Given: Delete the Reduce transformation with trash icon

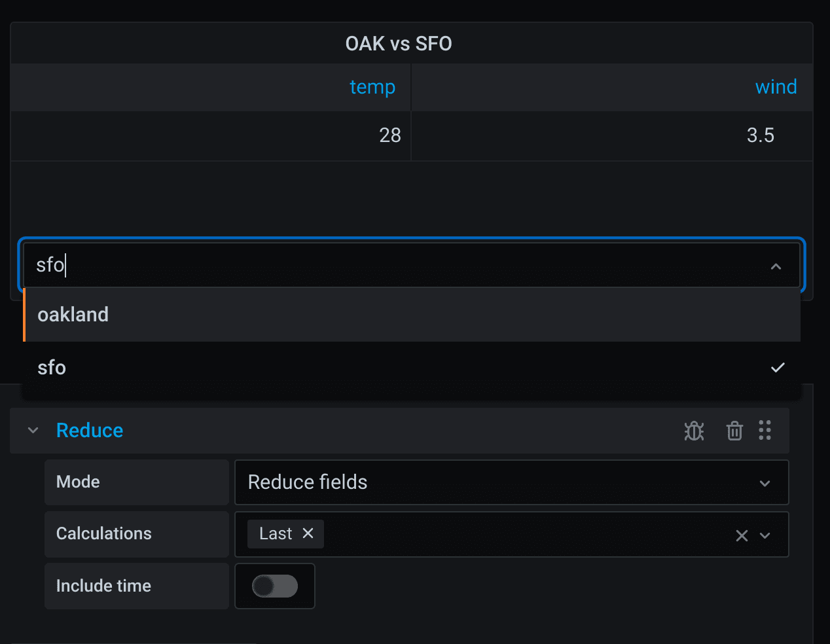Looking at the screenshot, I should (x=734, y=431).
